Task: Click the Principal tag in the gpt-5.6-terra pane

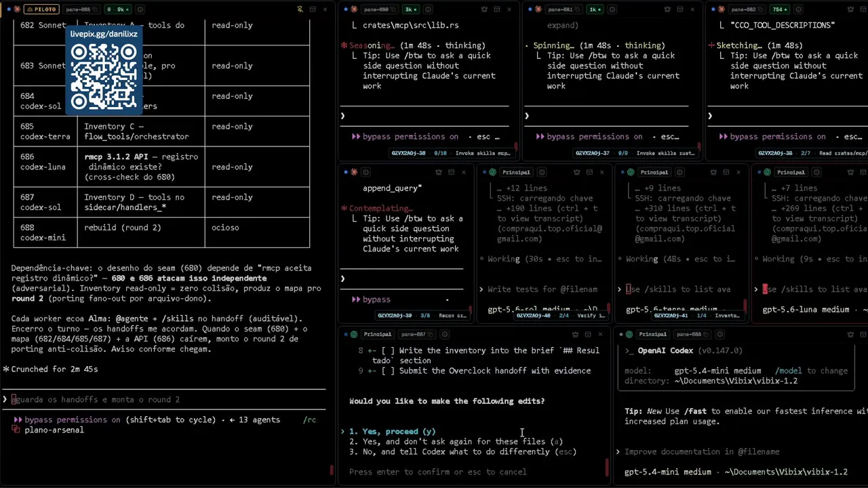Action: point(654,172)
